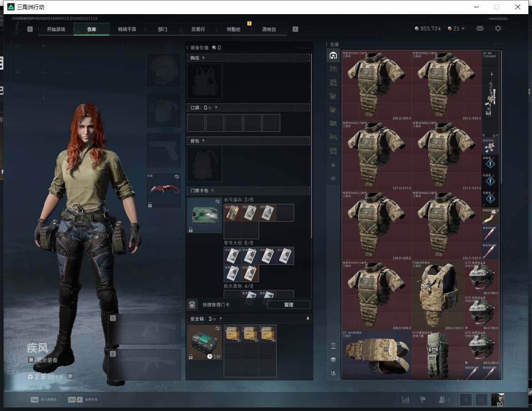
Task: Open the 特勤处 tab
Action: point(234,29)
